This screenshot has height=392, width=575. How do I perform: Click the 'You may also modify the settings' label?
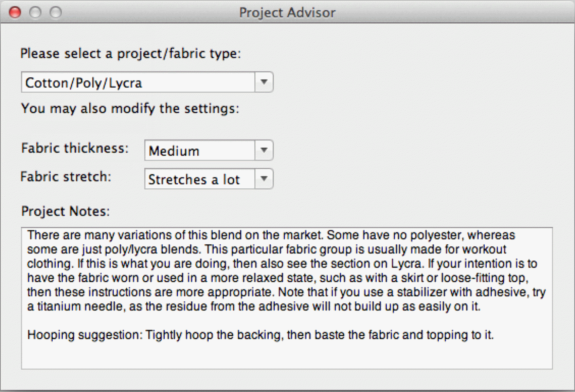(x=130, y=109)
